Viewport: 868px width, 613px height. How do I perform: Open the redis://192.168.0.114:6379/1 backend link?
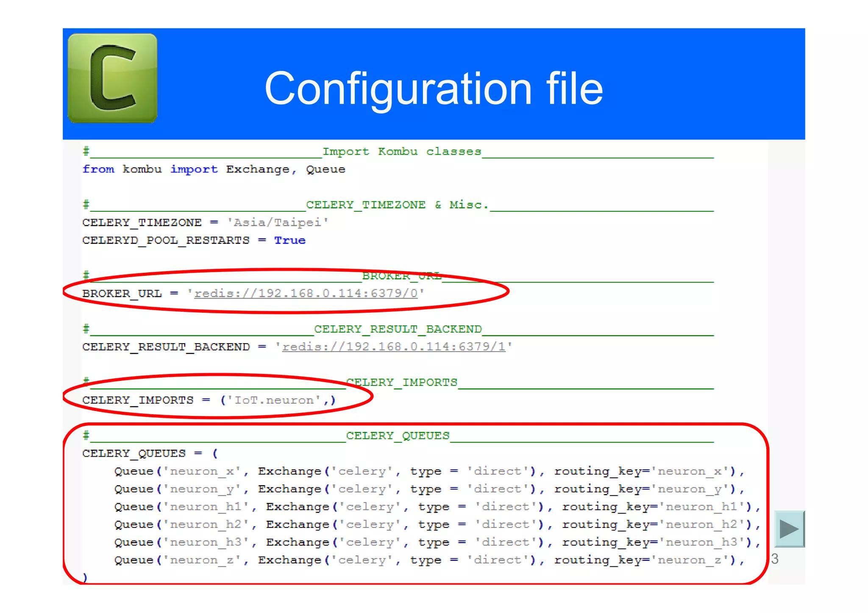(x=394, y=347)
